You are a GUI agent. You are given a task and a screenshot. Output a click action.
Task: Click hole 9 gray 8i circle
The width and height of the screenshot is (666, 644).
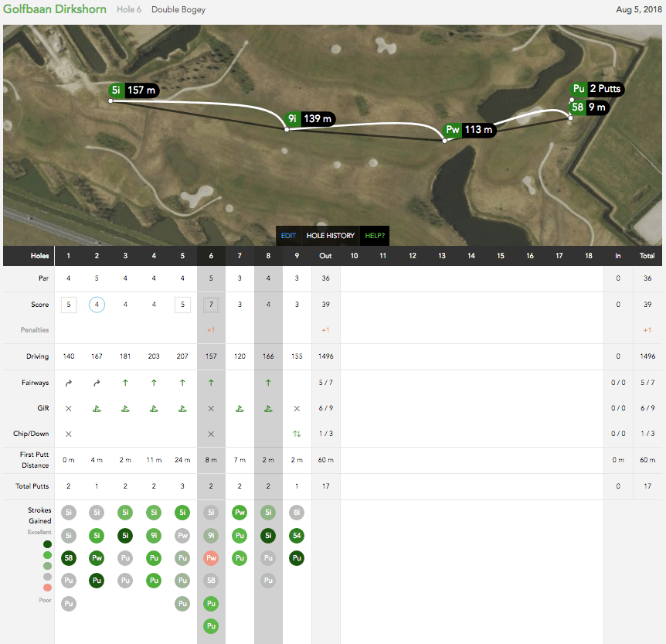click(297, 513)
